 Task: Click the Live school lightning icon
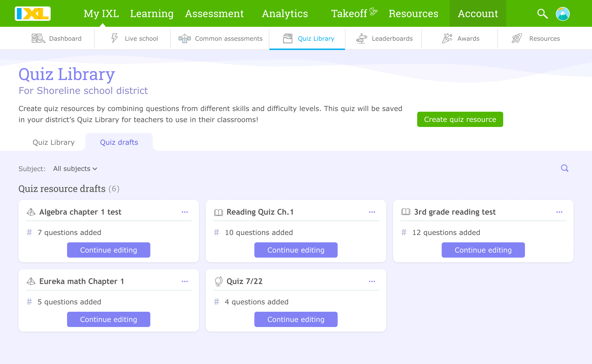coord(115,38)
